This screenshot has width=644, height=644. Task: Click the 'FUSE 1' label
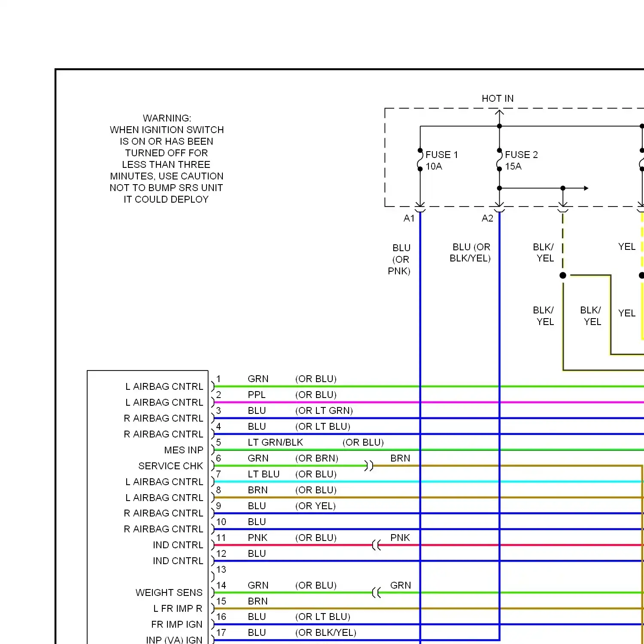442,155
